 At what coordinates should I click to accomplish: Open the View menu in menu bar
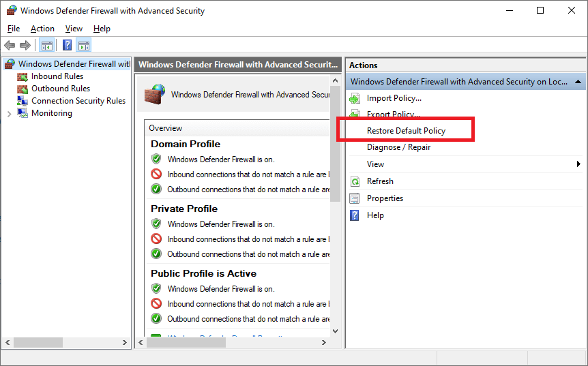[74, 29]
